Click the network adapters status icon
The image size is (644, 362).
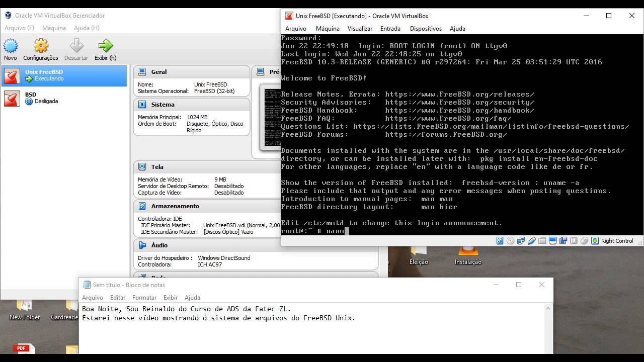click(521, 241)
